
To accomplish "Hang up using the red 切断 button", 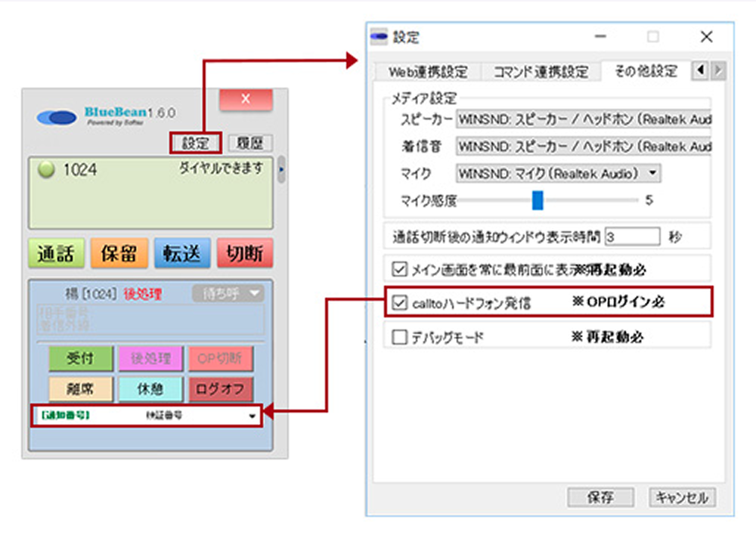I will click(x=244, y=254).
